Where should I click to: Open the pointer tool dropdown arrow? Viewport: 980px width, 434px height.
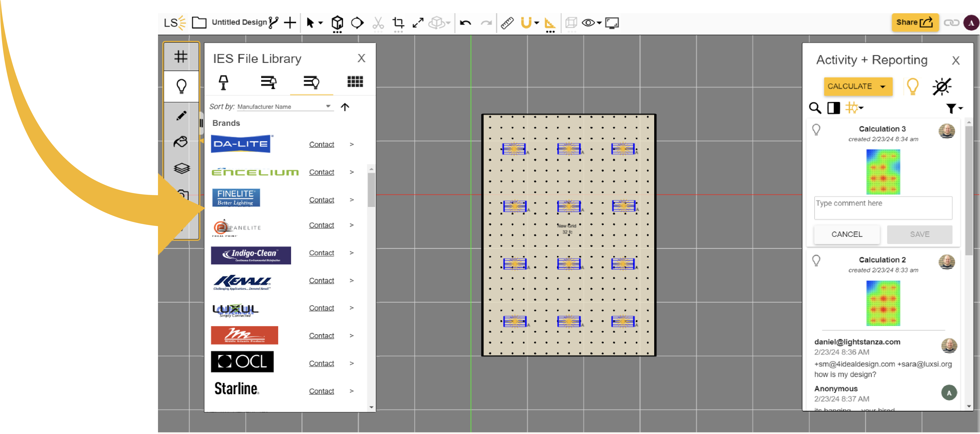(x=321, y=23)
